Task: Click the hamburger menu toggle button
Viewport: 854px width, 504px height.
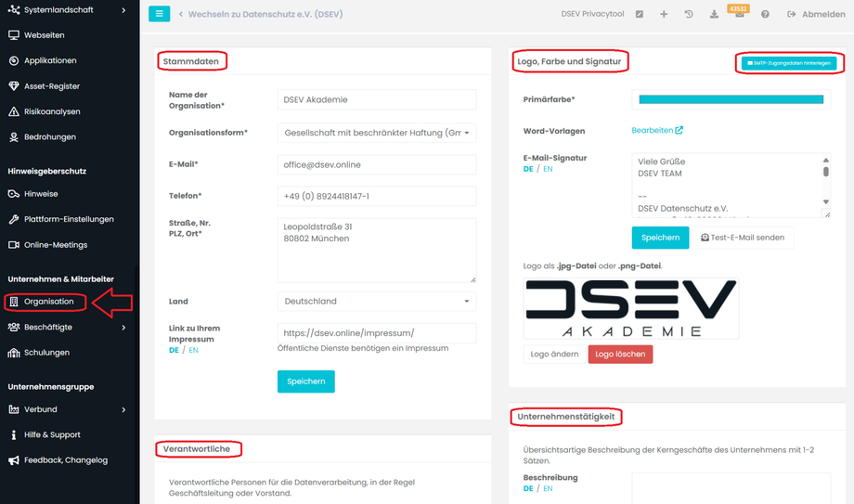Action: [x=160, y=14]
